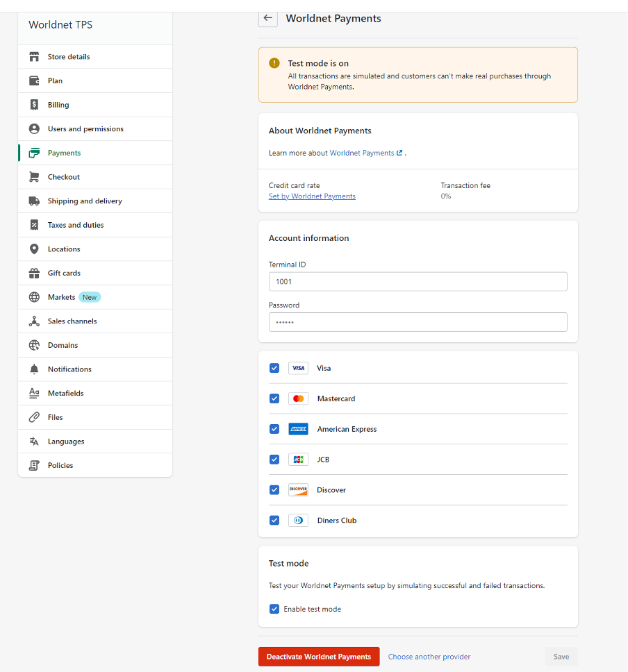
Task: Click the Worldnet TPS store name
Action: [x=60, y=25]
